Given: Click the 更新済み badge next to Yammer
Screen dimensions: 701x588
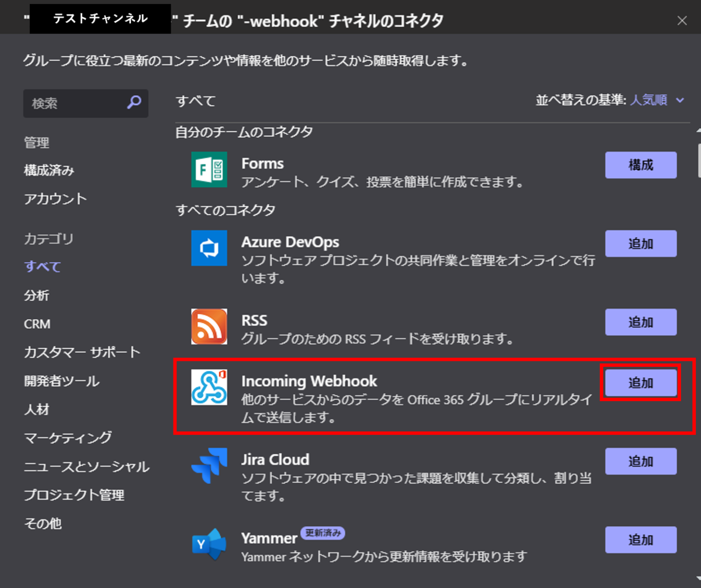Looking at the screenshot, I should coord(324,533).
